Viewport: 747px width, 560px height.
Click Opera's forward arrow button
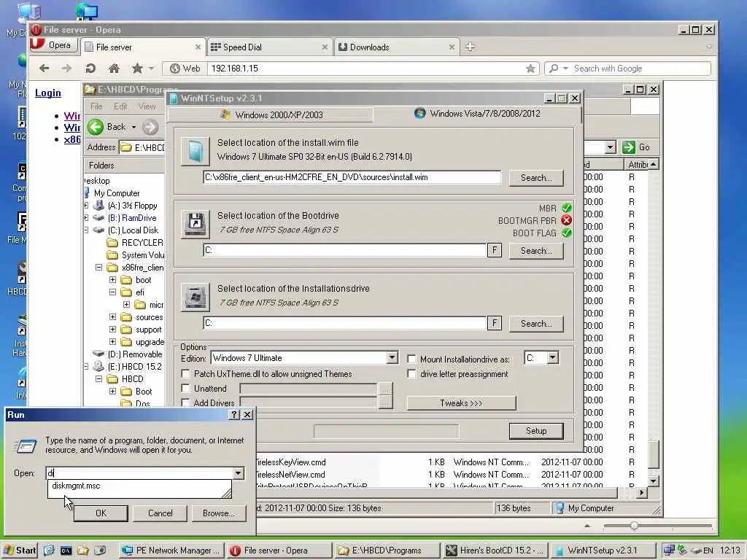(x=66, y=68)
